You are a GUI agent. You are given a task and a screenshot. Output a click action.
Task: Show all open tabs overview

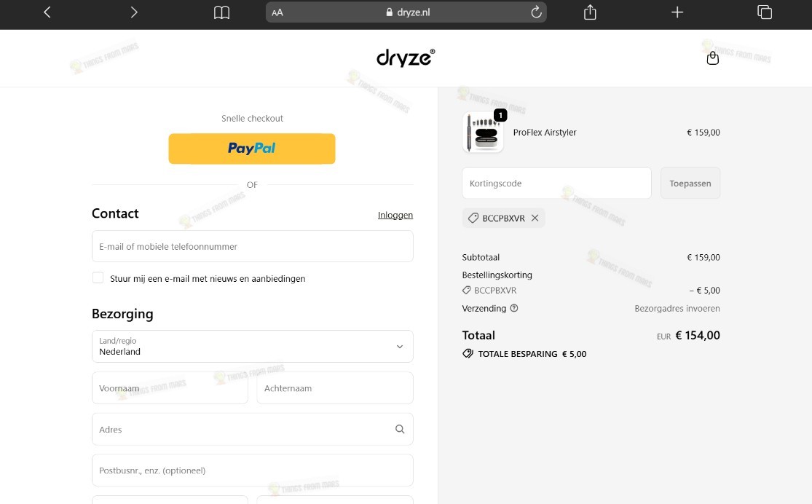coord(765,12)
